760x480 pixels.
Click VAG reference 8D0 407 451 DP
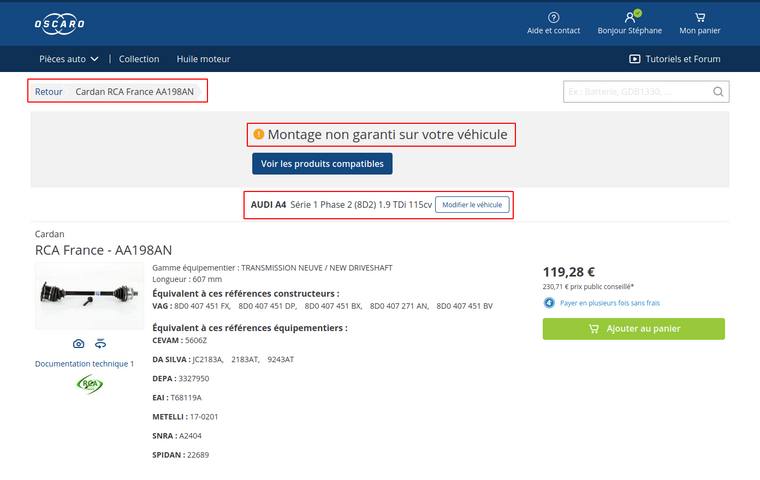click(x=268, y=306)
